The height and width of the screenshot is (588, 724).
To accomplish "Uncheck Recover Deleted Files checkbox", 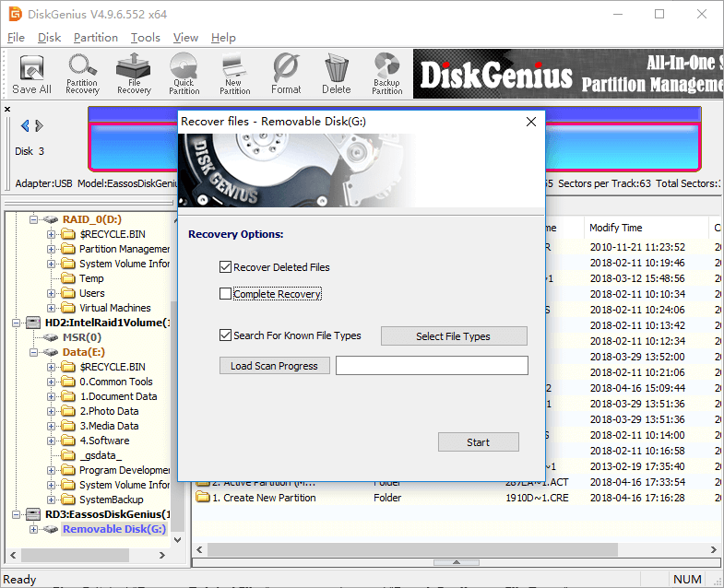I will [x=226, y=267].
